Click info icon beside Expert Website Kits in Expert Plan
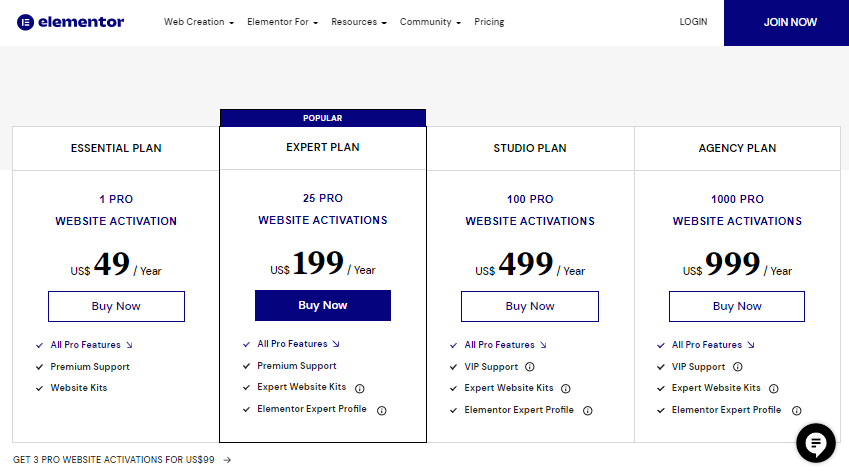This screenshot has height=474, width=849. coord(360,388)
